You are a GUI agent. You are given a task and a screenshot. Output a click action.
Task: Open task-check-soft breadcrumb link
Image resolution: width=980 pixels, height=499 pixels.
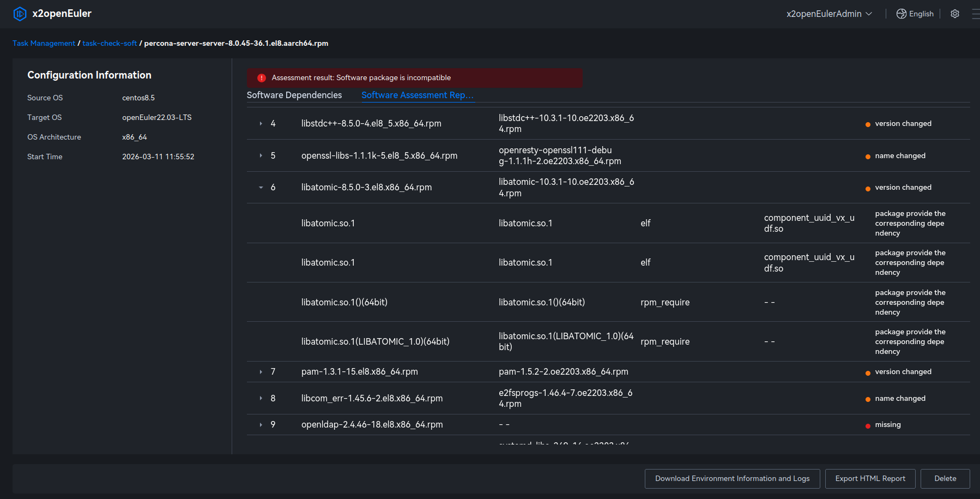[110, 43]
